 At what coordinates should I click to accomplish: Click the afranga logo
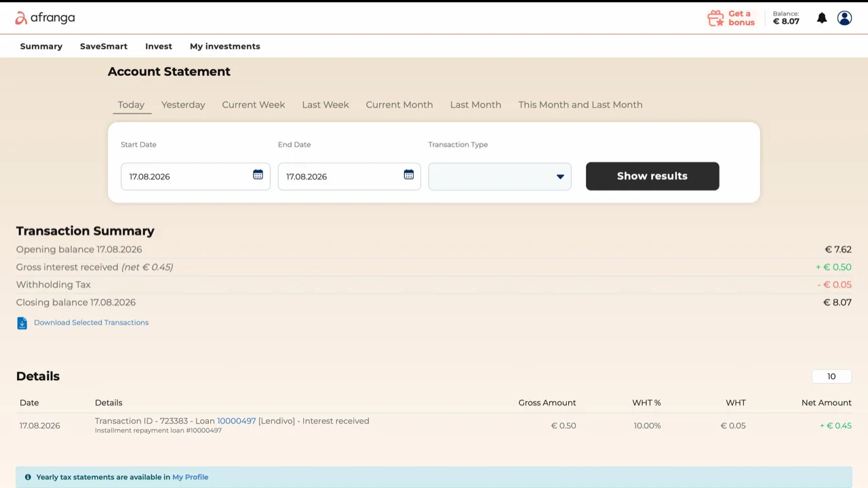pyautogui.click(x=45, y=18)
